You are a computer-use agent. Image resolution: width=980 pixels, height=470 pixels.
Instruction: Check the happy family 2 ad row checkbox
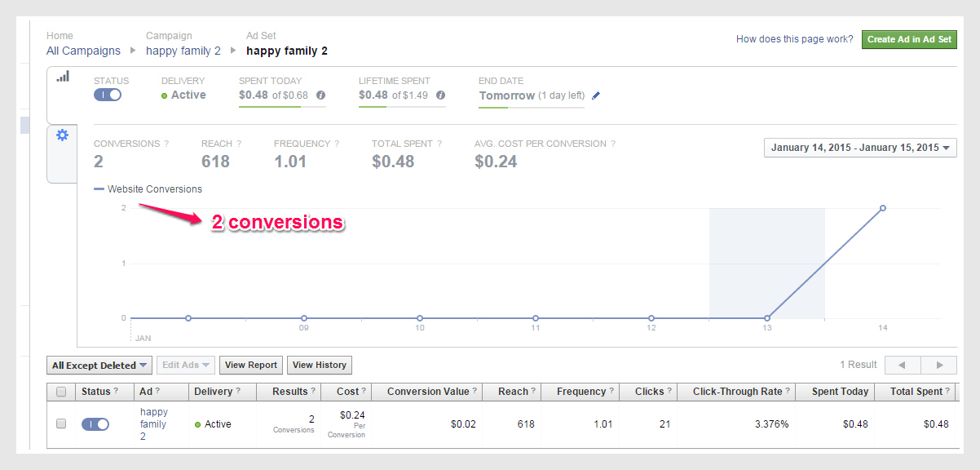[61, 424]
